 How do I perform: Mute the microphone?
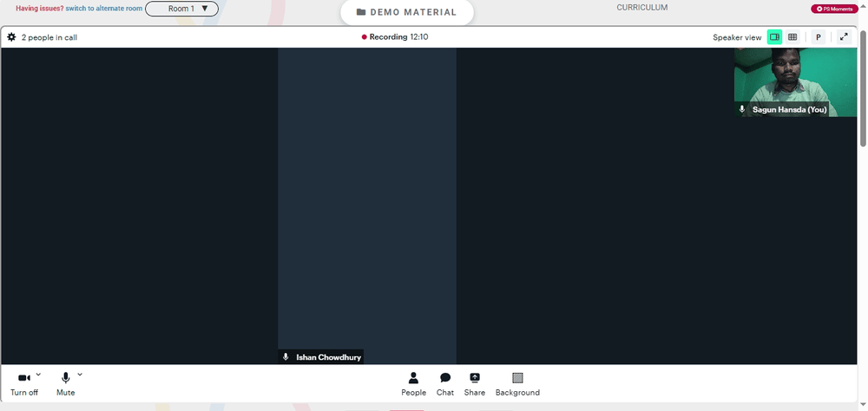(x=65, y=384)
